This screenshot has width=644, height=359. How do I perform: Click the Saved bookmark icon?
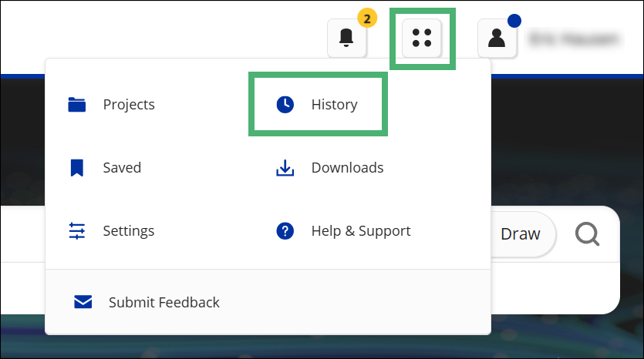click(x=77, y=168)
